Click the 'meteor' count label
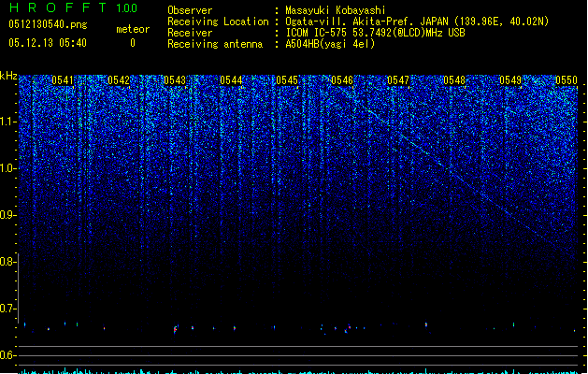 point(133,29)
